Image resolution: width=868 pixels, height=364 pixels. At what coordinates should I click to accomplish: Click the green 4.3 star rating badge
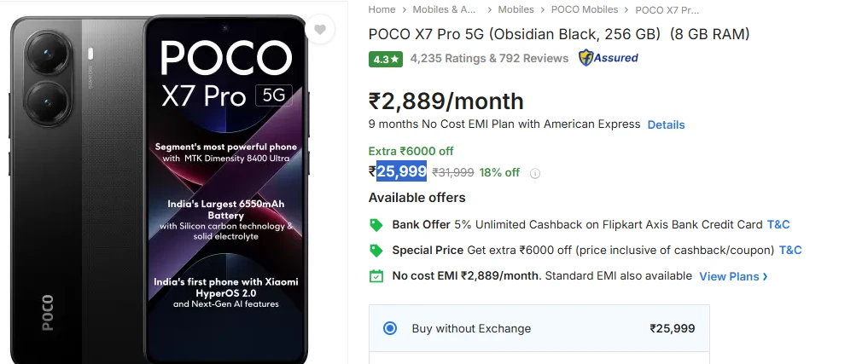(x=385, y=59)
